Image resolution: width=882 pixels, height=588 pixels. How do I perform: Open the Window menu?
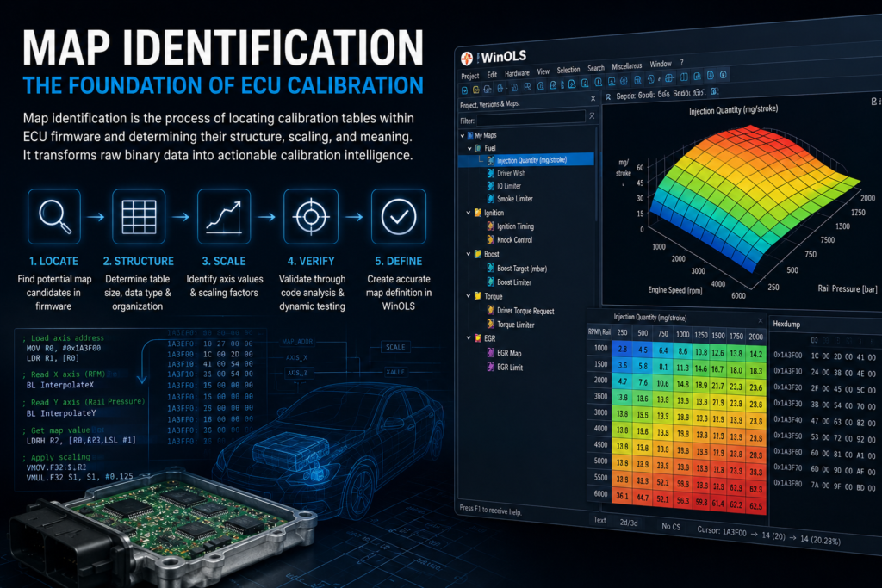[x=661, y=64]
